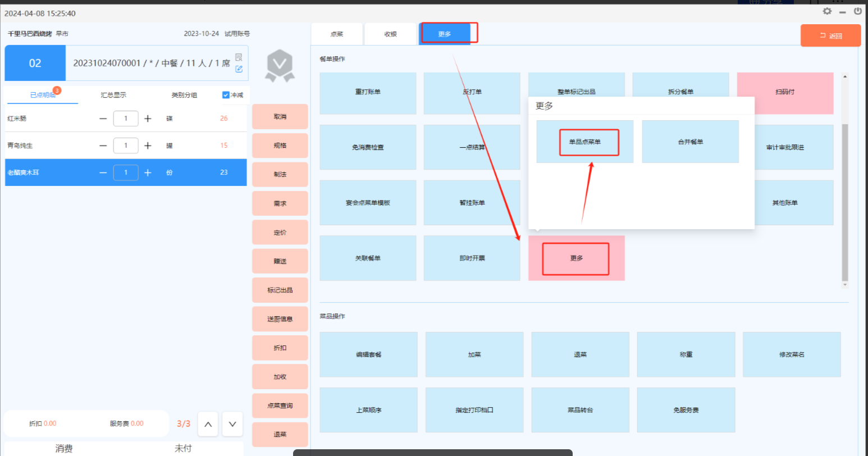The height and width of the screenshot is (456, 868).
Task: Open the settings gear in title bar
Action: (827, 11)
